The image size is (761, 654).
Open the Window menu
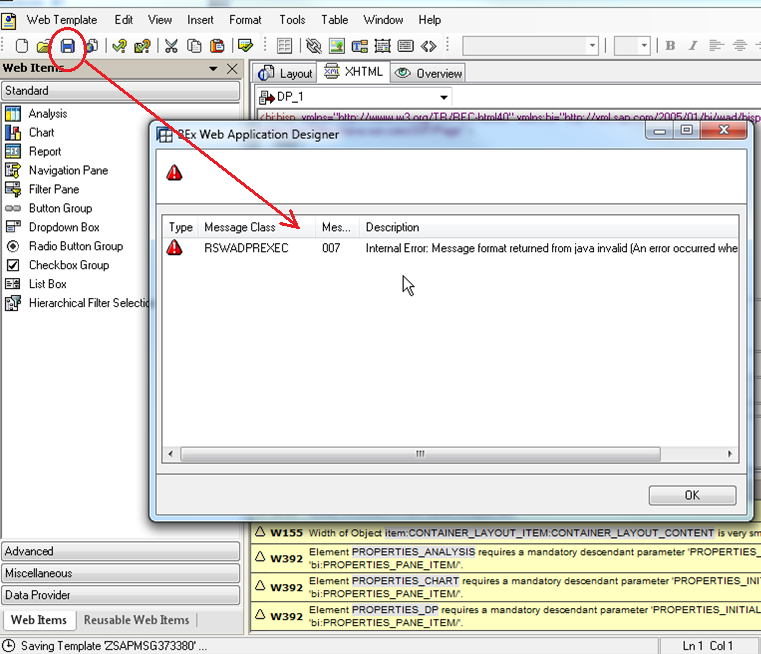coord(383,20)
